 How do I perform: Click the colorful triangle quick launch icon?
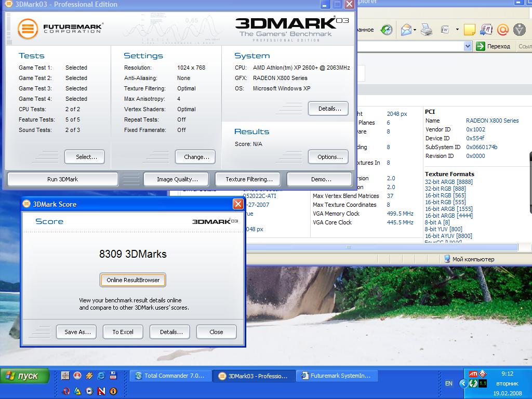77,391
